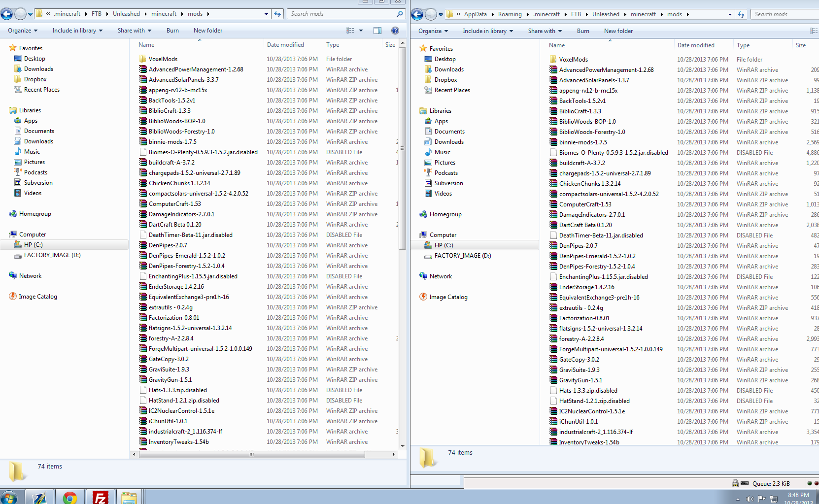Open Google Chrome from the taskbar
This screenshot has width=819, height=504.
[70, 498]
